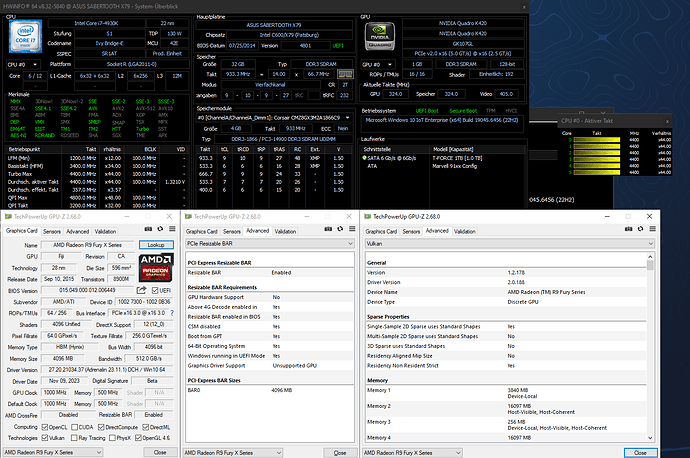Screen dimensions: 690x458
Task: Toggle the PhysX checkbox
Action: coord(112,438)
